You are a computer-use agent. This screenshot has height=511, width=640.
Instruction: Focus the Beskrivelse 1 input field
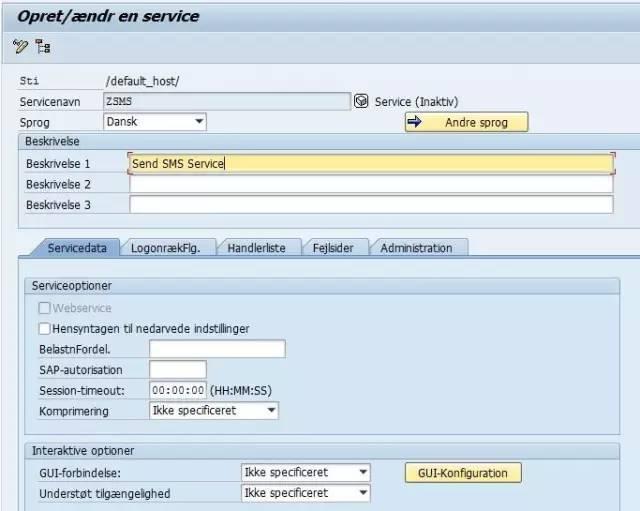371,164
